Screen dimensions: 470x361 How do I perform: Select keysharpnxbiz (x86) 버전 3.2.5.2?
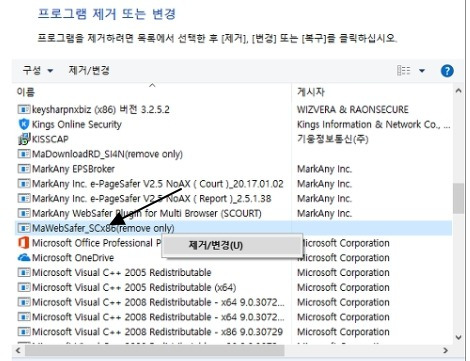pyautogui.click(x=101, y=109)
